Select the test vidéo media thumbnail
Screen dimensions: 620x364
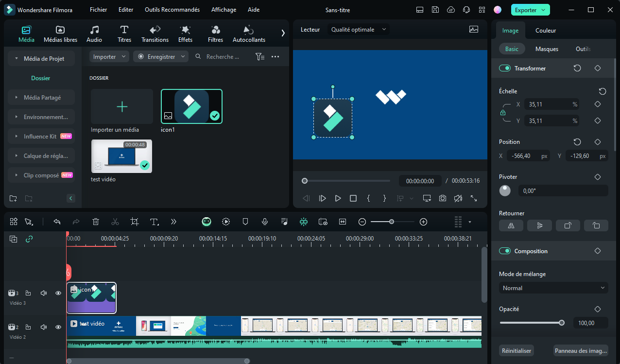click(x=122, y=156)
